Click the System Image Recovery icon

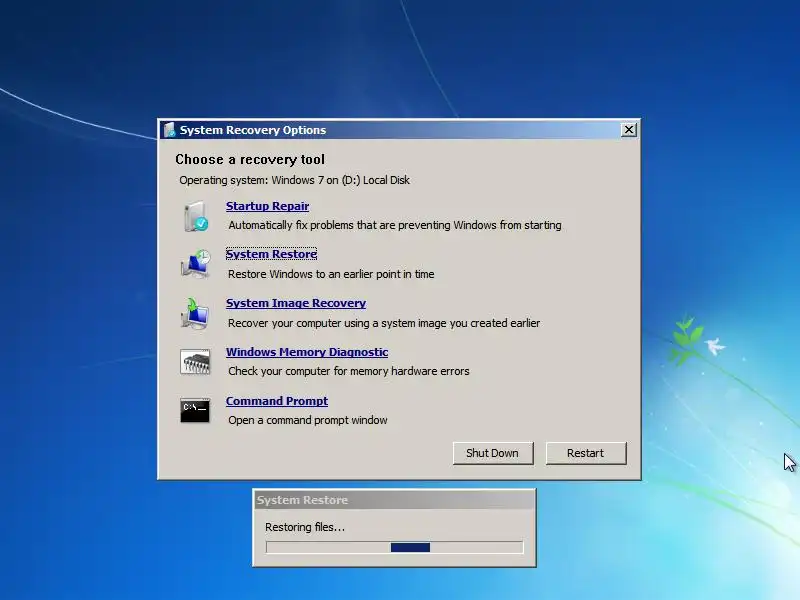[195, 313]
